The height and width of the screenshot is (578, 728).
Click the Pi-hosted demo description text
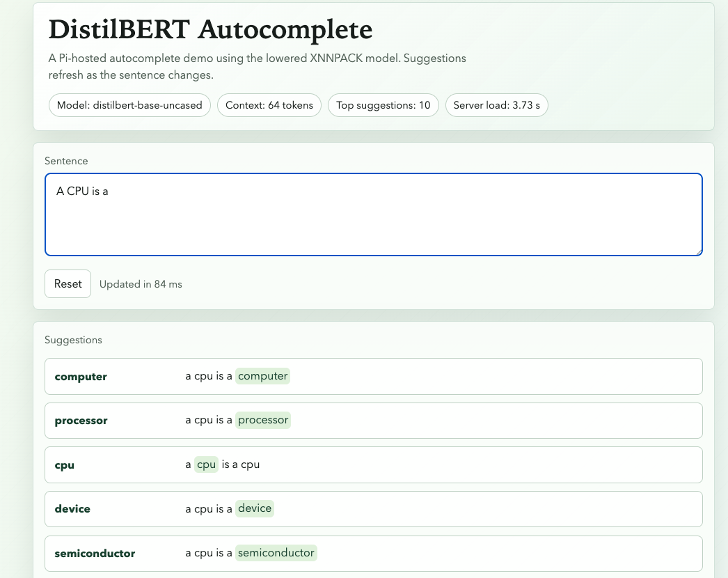tap(258, 66)
